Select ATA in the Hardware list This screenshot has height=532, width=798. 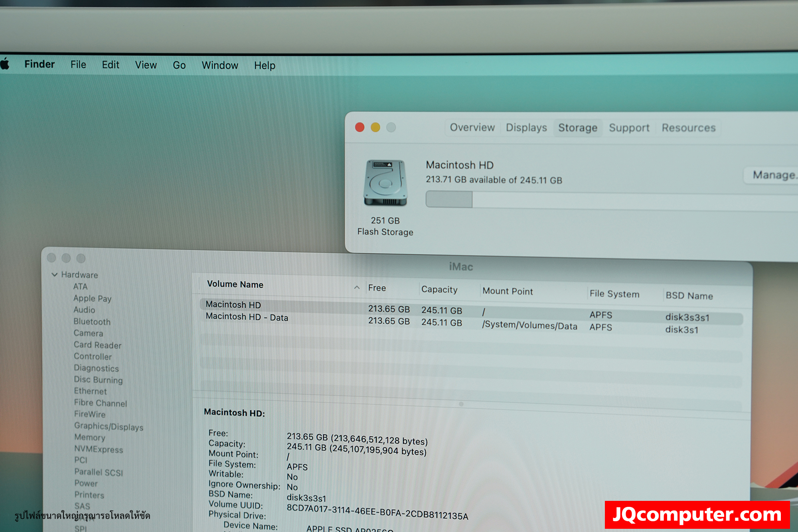coord(80,287)
